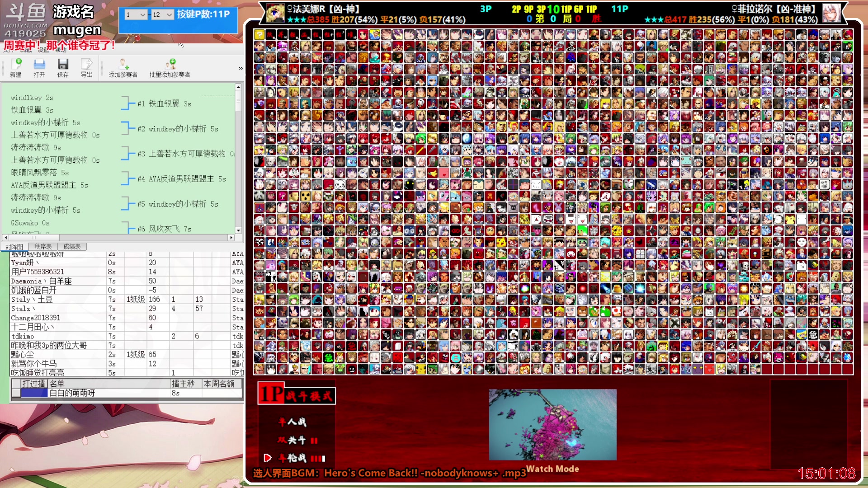Select the yellow question-mark random select portrait
This screenshot has height=488, width=868.
(x=259, y=34)
